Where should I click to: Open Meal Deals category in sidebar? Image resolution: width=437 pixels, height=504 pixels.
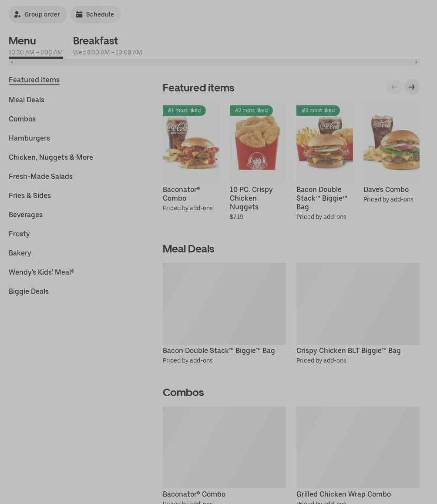[x=27, y=100]
